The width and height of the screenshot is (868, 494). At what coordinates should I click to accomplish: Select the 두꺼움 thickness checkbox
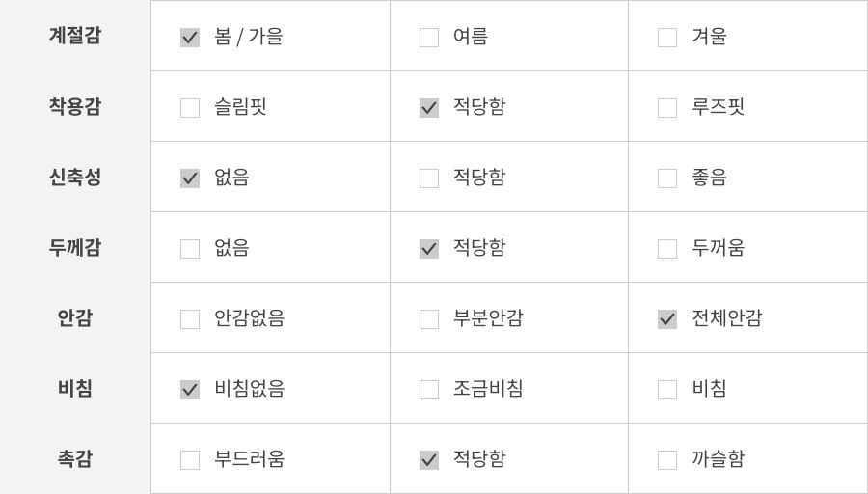pyautogui.click(x=667, y=249)
